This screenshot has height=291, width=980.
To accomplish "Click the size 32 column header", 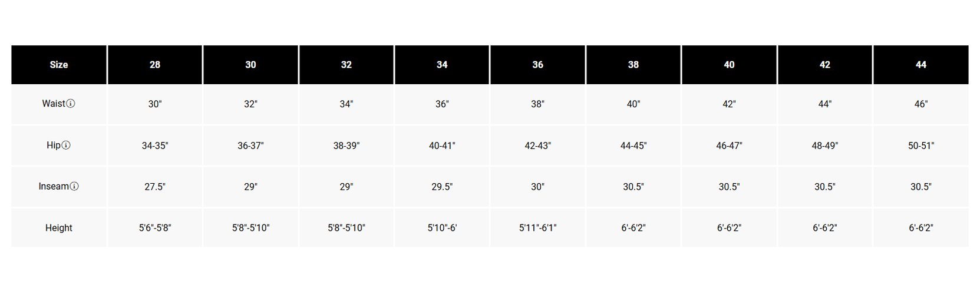I will pyautogui.click(x=347, y=65).
